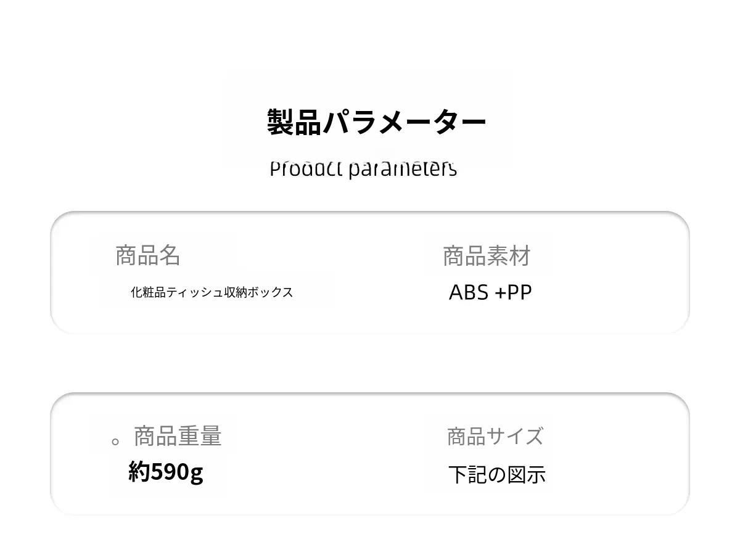Select the 商品名 label

pyautogui.click(x=148, y=255)
